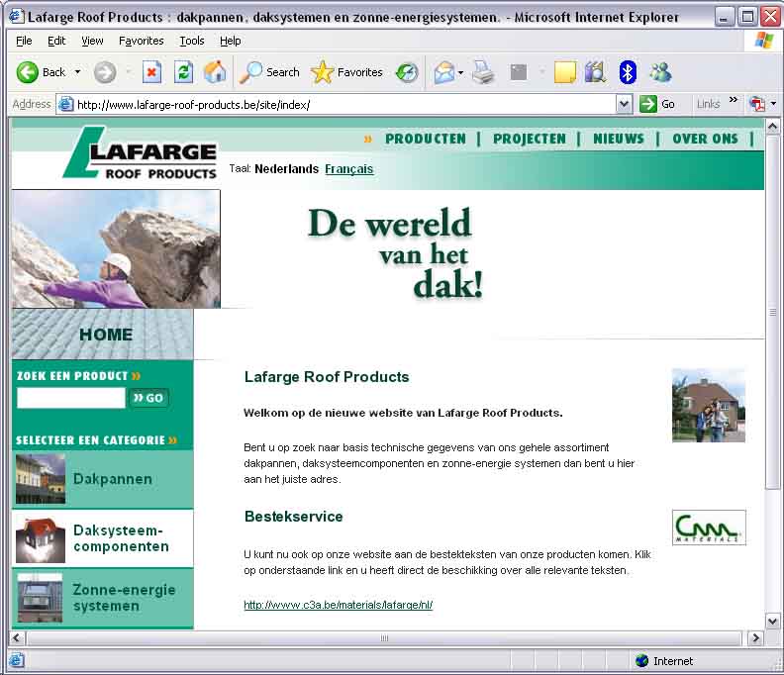Click the product search GO button
The height and width of the screenshot is (675, 784).
pos(148,398)
